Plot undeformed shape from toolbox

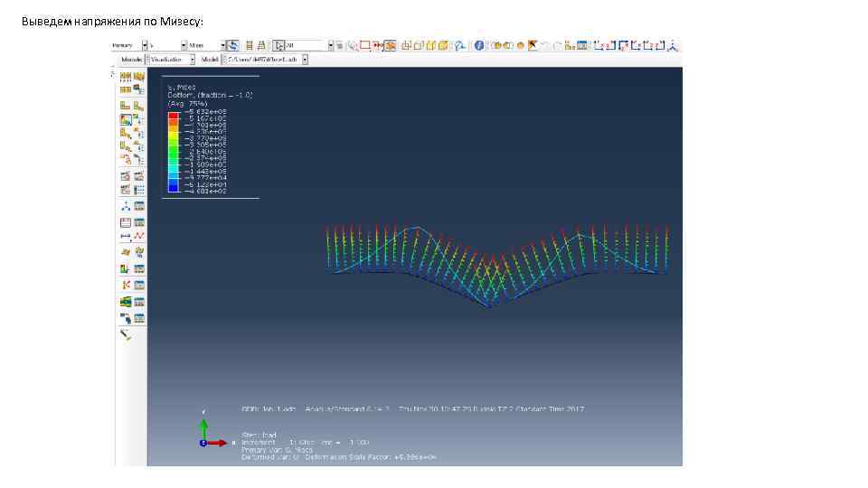click(126, 106)
